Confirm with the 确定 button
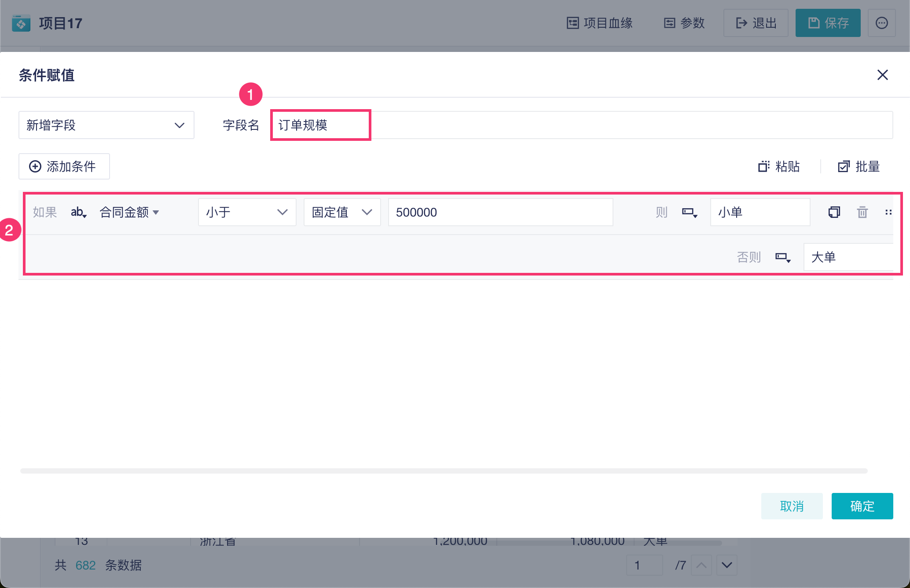Image resolution: width=910 pixels, height=588 pixels. point(862,506)
